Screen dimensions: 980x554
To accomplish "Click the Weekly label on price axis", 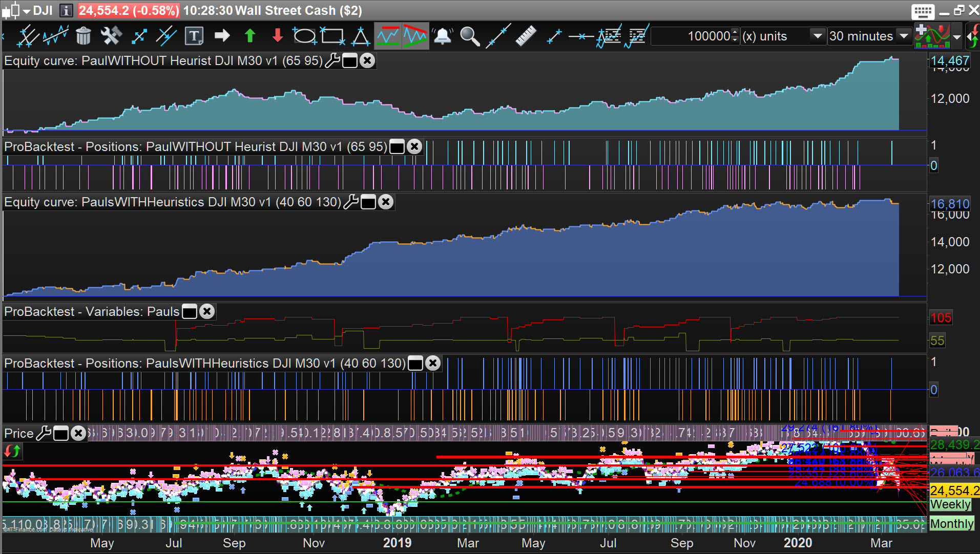I will coord(950,504).
